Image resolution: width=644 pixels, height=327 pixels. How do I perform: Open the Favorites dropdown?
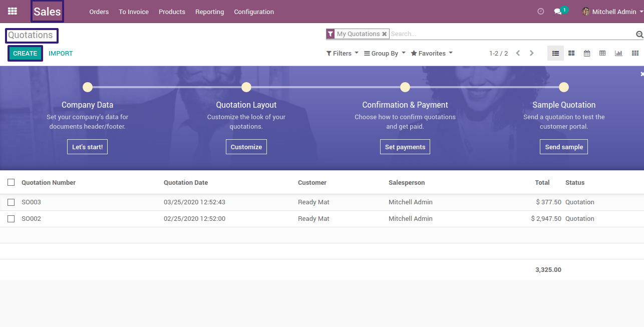pos(432,53)
